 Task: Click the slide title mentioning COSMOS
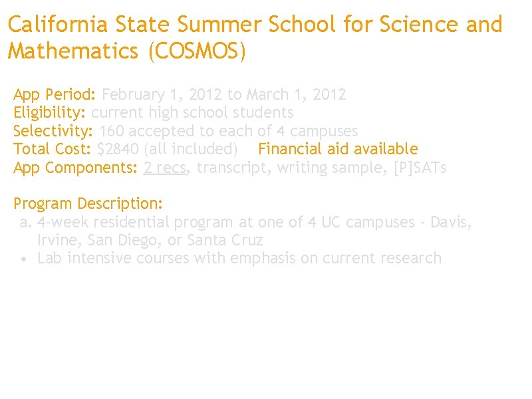point(255,37)
